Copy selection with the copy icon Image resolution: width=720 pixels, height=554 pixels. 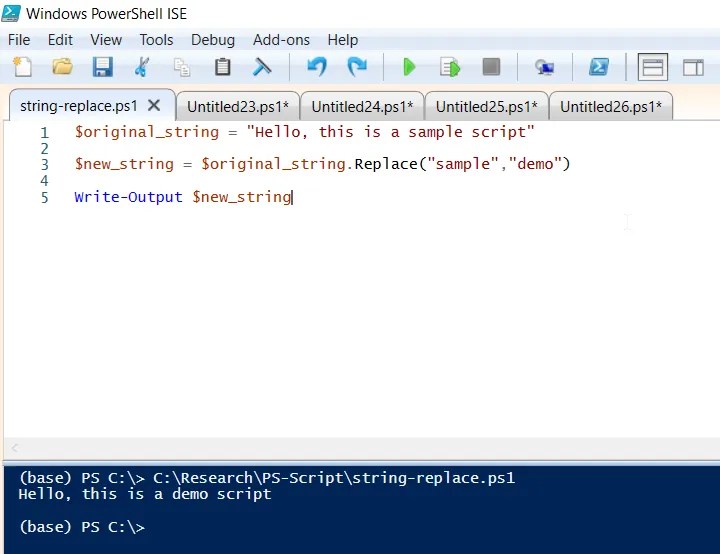pos(182,68)
